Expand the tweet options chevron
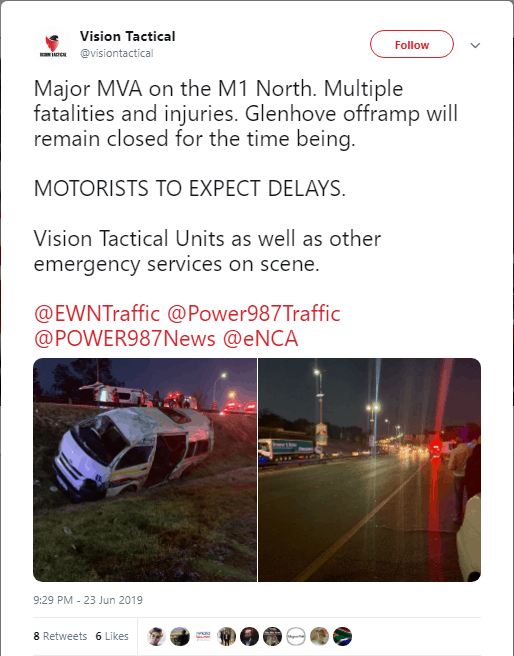The height and width of the screenshot is (656, 514). tap(475, 45)
